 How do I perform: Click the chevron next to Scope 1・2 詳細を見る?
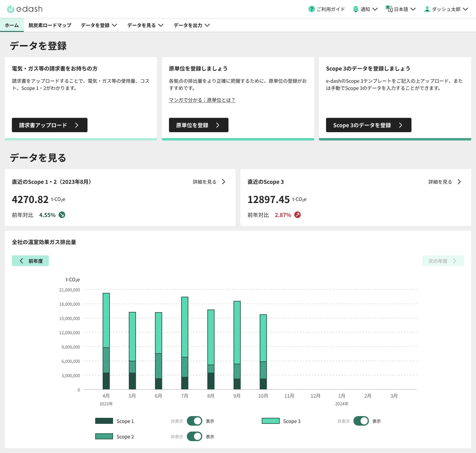tap(224, 182)
